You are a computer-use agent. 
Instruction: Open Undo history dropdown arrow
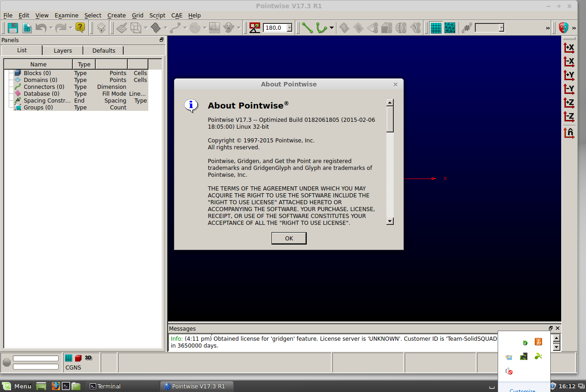coord(51,27)
